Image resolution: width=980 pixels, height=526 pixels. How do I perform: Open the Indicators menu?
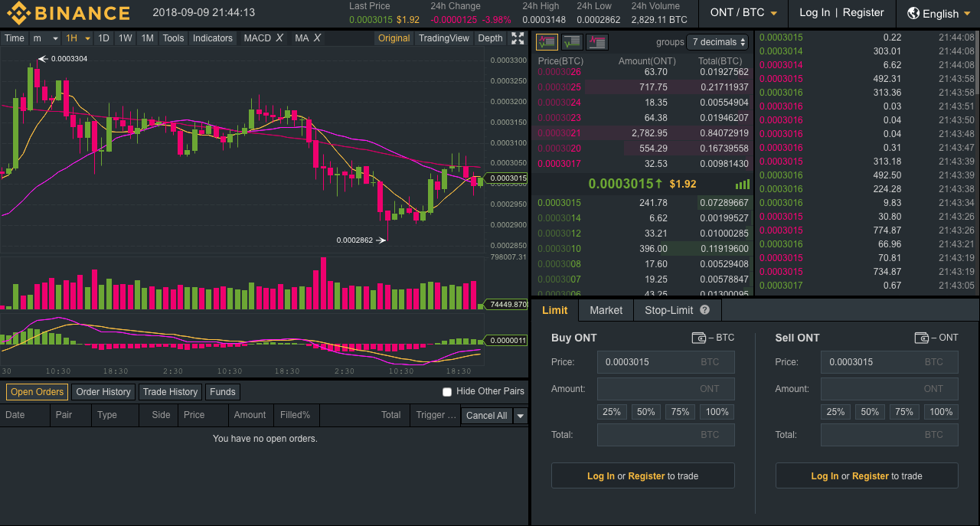213,38
